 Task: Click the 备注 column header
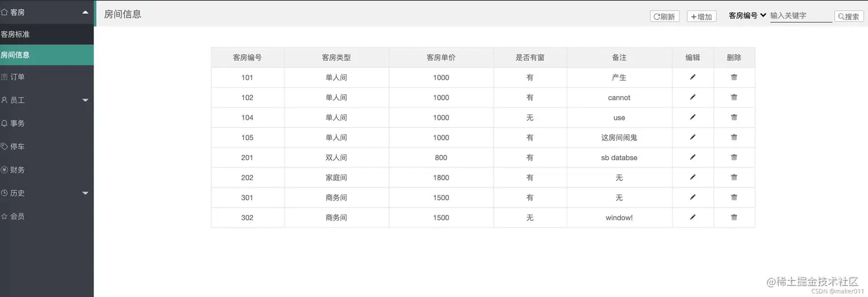pos(619,57)
